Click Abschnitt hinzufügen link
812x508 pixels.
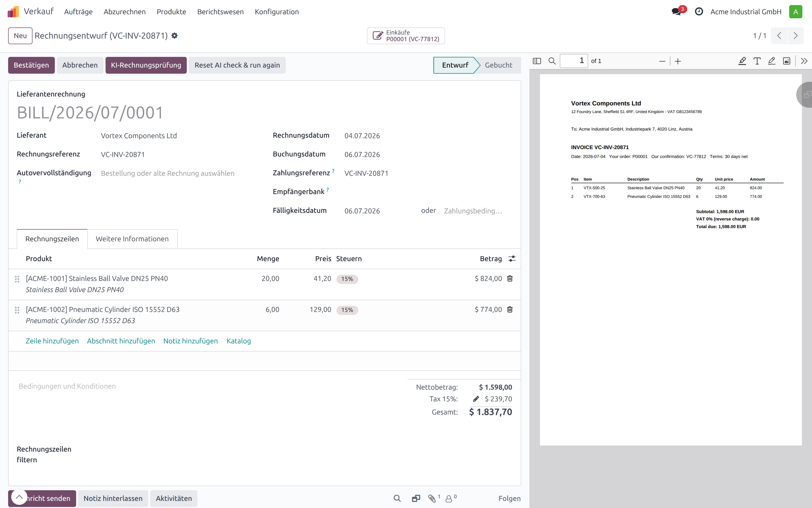point(121,341)
